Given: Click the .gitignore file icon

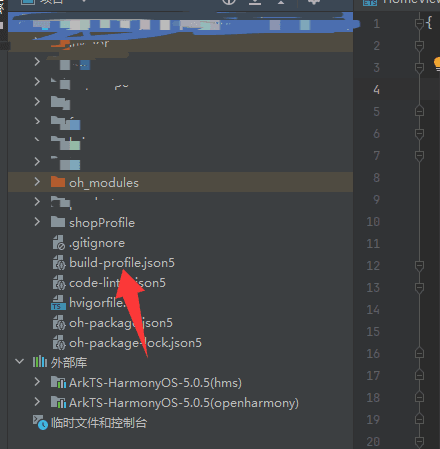Looking at the screenshot, I should [x=59, y=242].
